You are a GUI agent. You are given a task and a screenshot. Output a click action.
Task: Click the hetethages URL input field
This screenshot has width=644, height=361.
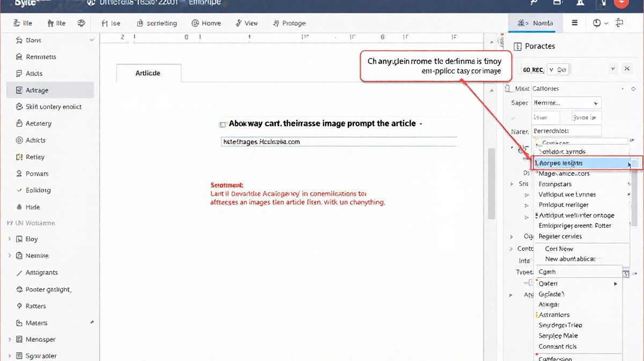(338, 141)
